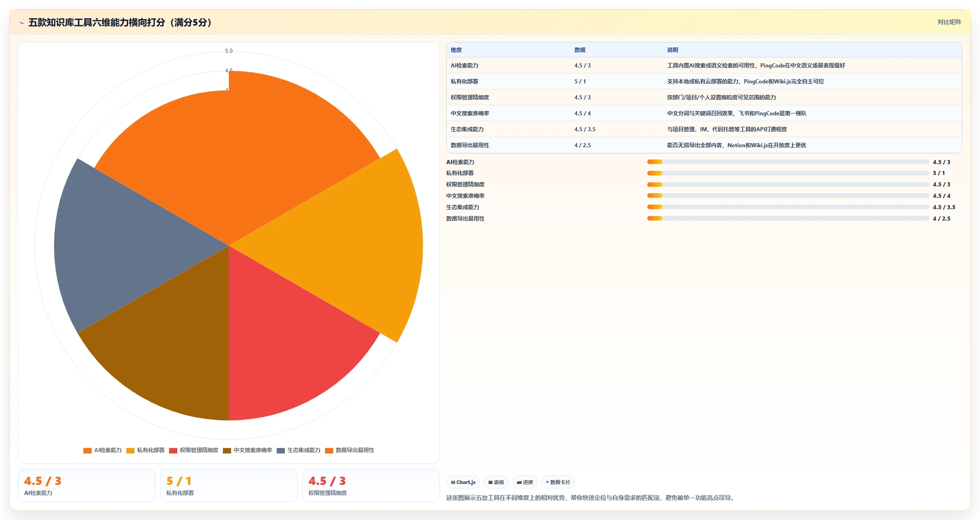Click the description starting 与项目管理、IM

coord(727,129)
